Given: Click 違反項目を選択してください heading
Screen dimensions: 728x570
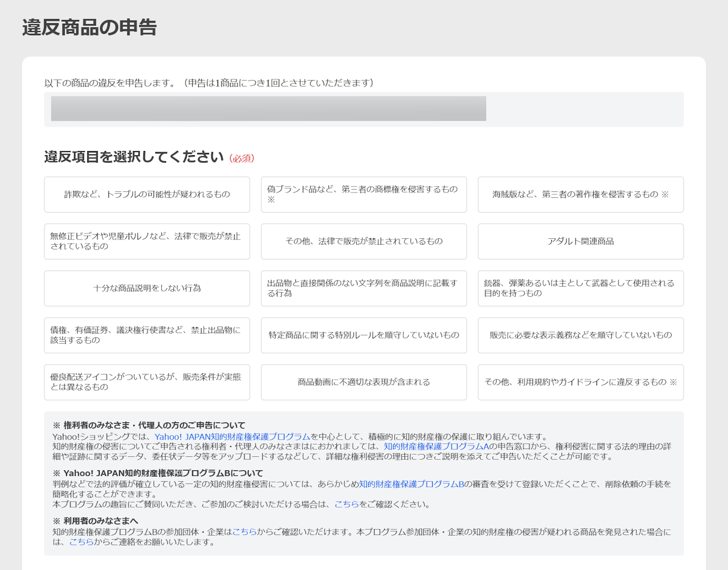Looking at the screenshot, I should pos(134,157).
